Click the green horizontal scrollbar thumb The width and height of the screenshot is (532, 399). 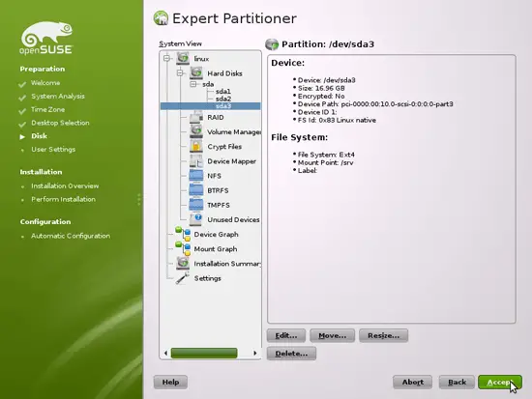[204, 353]
